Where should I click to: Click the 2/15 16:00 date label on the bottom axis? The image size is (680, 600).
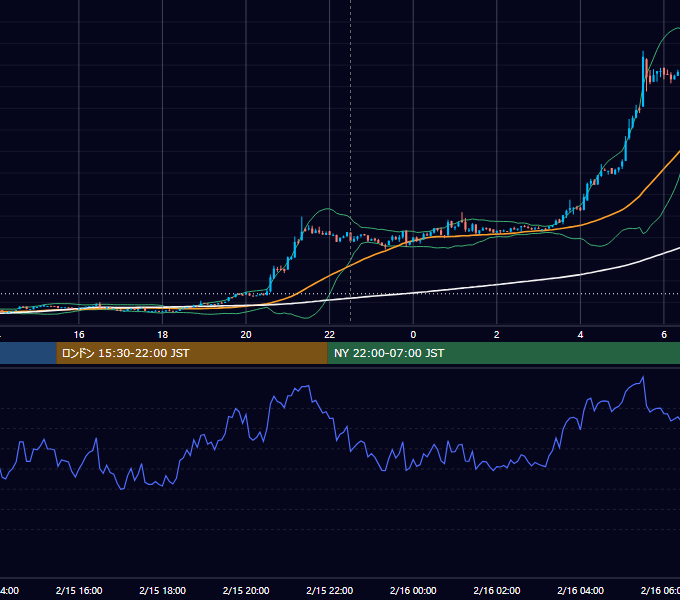(79, 590)
